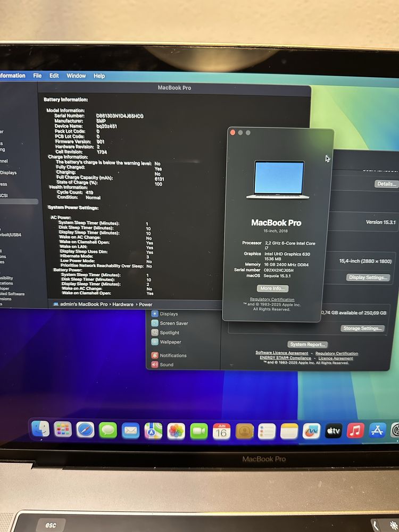Open Safari in the Dock

(86, 430)
